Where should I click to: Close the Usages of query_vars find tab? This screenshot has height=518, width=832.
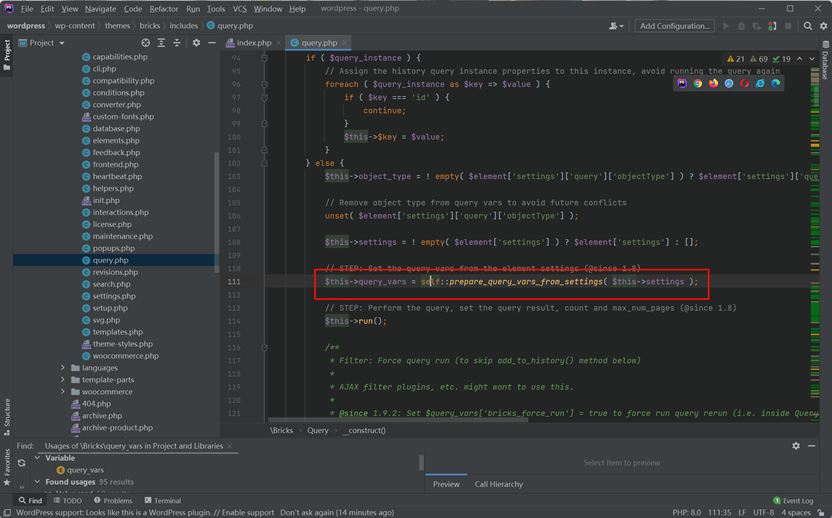tap(230, 446)
